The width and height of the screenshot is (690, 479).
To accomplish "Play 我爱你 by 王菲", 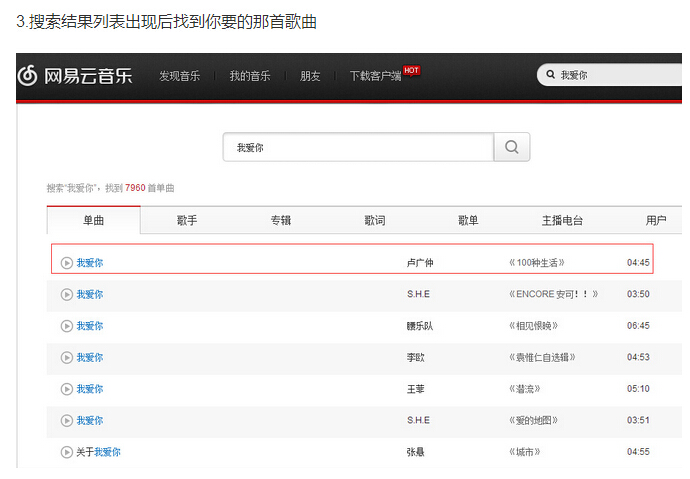I will 66,389.
